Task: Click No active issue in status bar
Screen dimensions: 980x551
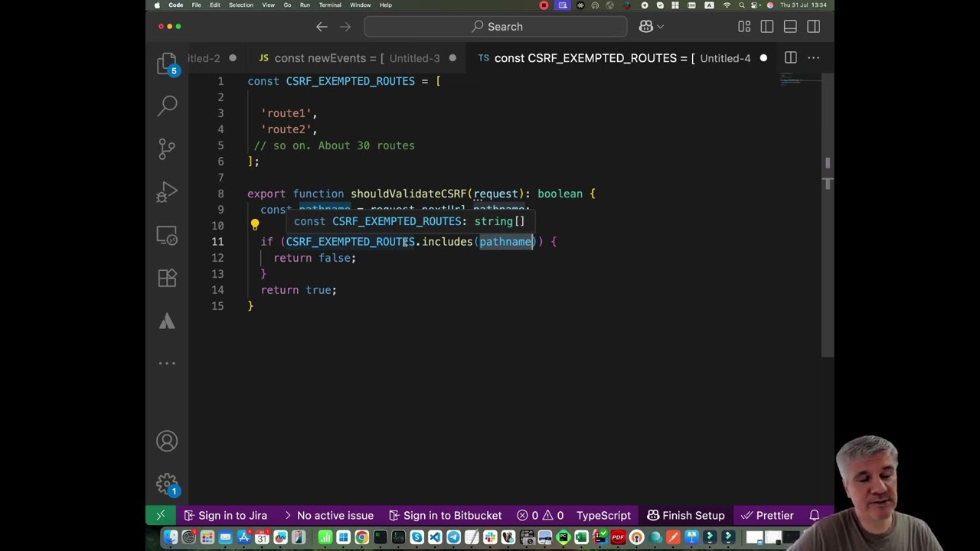Action: click(328, 515)
